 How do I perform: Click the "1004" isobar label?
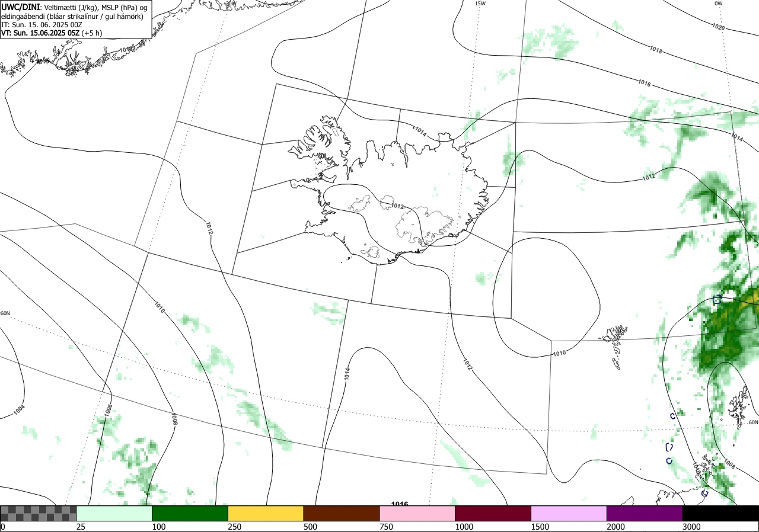click(20, 409)
